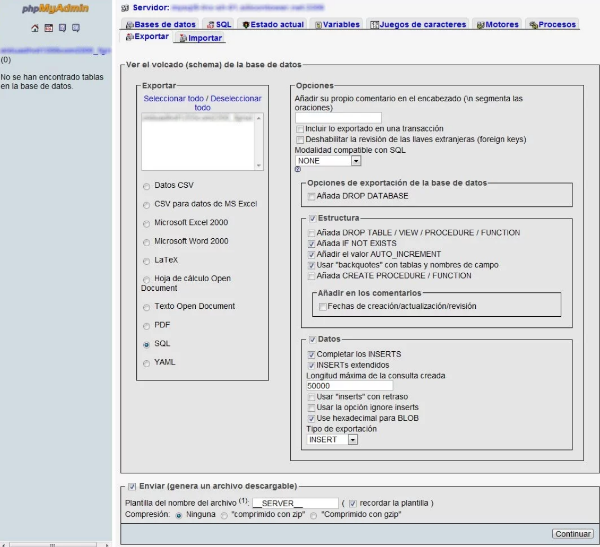Click the Importar tab icon
The image size is (600, 547).
[183, 38]
